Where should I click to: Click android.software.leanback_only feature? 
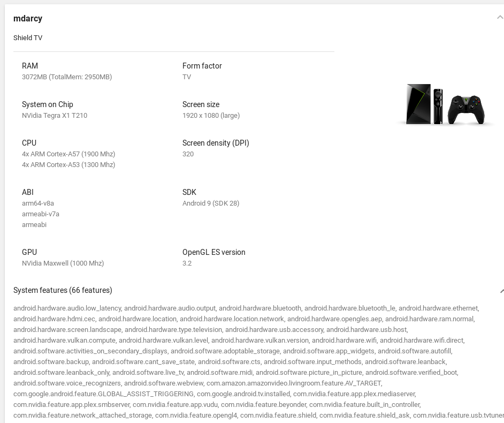click(x=61, y=372)
